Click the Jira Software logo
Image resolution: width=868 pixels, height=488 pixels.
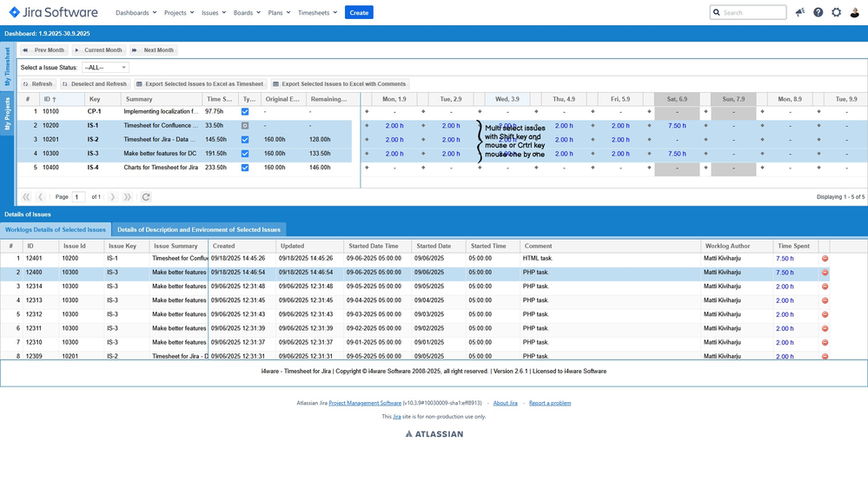click(x=54, y=12)
